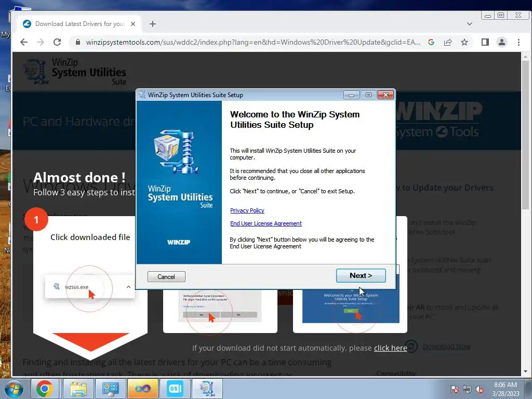Reload the current page
This screenshot has height=399, width=532.
(x=57, y=42)
